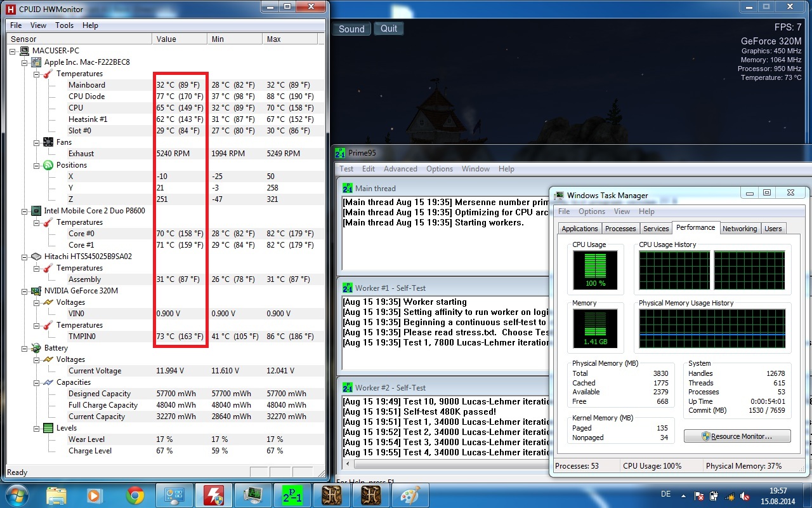Image resolution: width=812 pixels, height=508 pixels.
Task: Collapse the Capacities group under Battery
Action: pos(37,382)
